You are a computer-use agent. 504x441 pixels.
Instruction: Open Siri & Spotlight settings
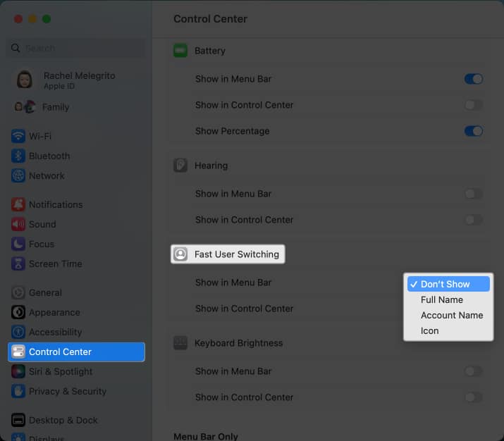click(x=76, y=372)
